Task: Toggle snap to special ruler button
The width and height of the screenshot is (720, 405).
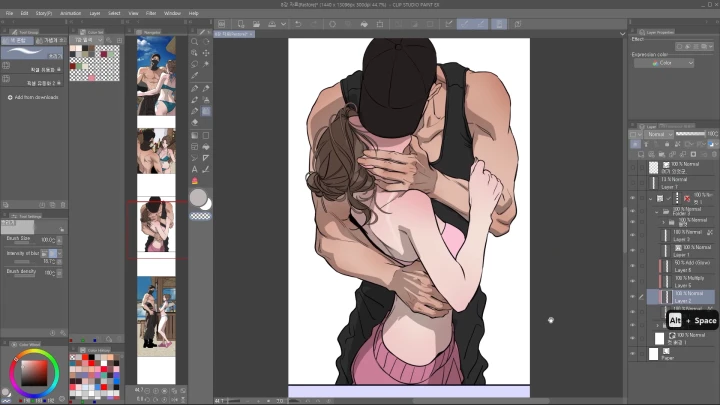Action: click(x=465, y=24)
